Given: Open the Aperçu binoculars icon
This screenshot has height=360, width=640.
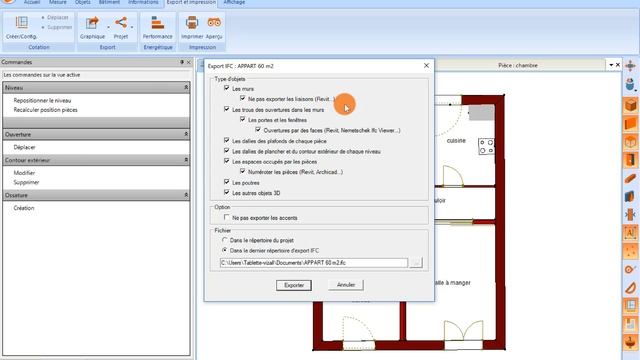Looking at the screenshot, I should [214, 22].
